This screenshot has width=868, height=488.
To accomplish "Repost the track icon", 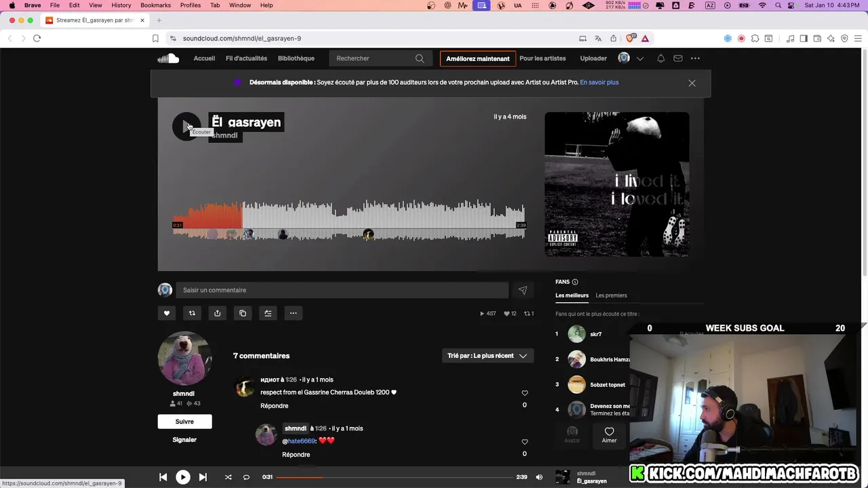I will tap(192, 313).
